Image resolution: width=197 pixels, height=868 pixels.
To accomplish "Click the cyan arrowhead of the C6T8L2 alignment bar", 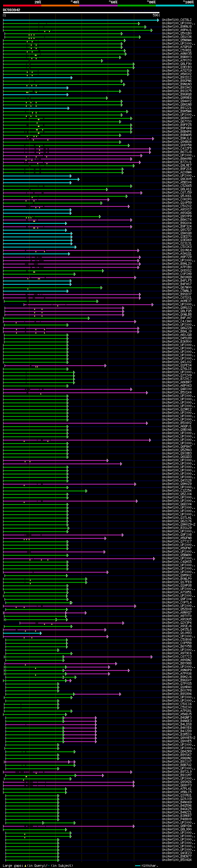I will (x=158, y=20).
